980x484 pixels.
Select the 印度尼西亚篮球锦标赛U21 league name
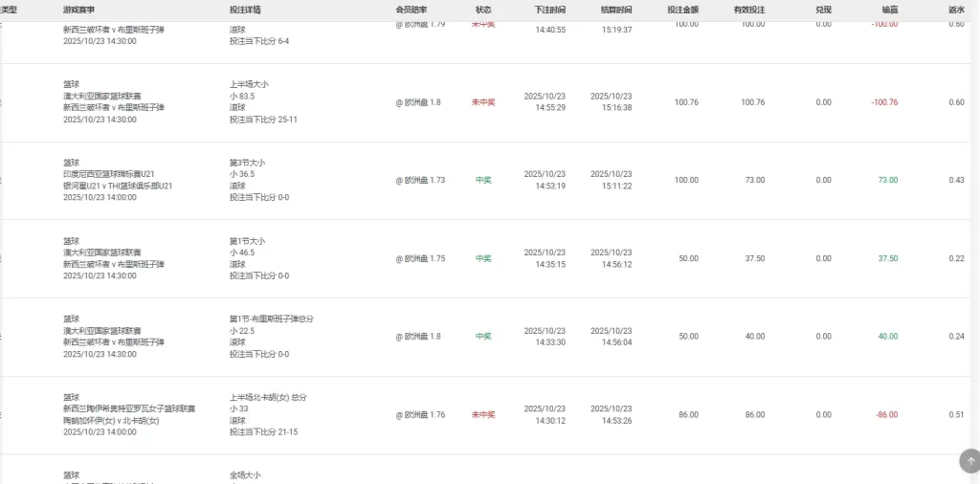[x=109, y=174]
